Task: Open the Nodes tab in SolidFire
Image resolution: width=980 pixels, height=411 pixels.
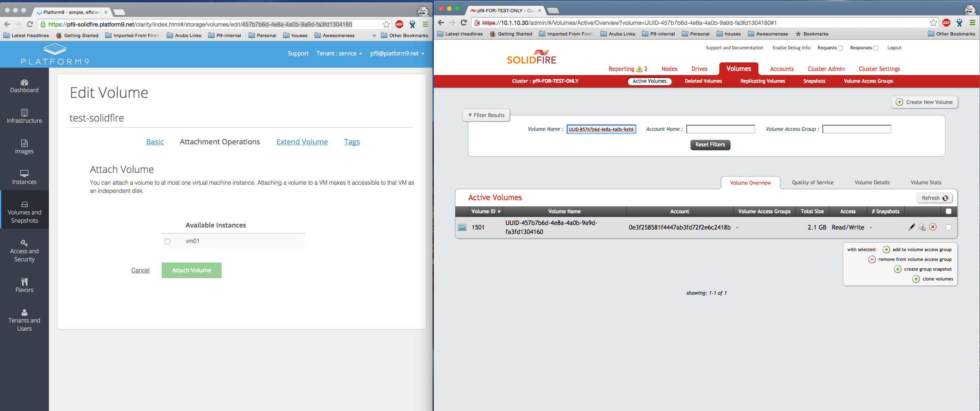Action: [x=669, y=69]
